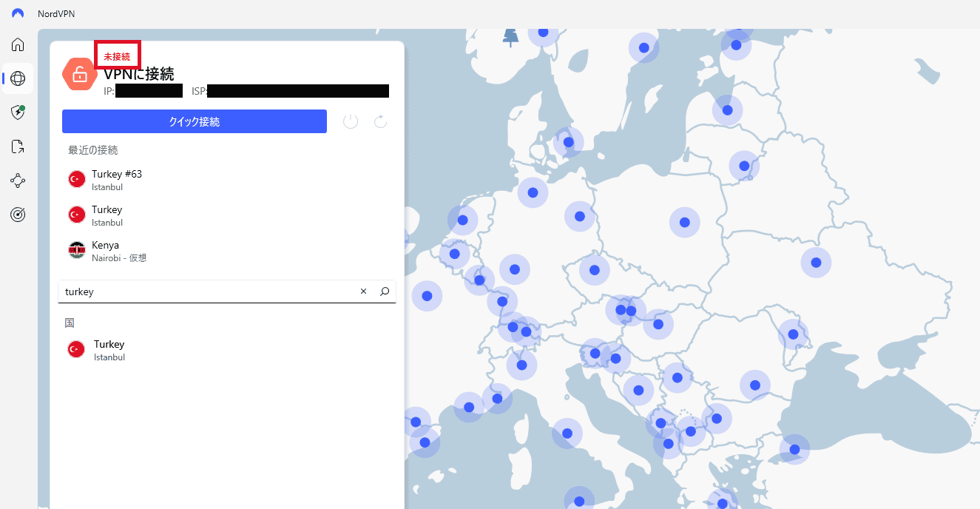This screenshot has width=980, height=509.
Task: Click the server dot in Ukraine
Action: [x=816, y=263]
